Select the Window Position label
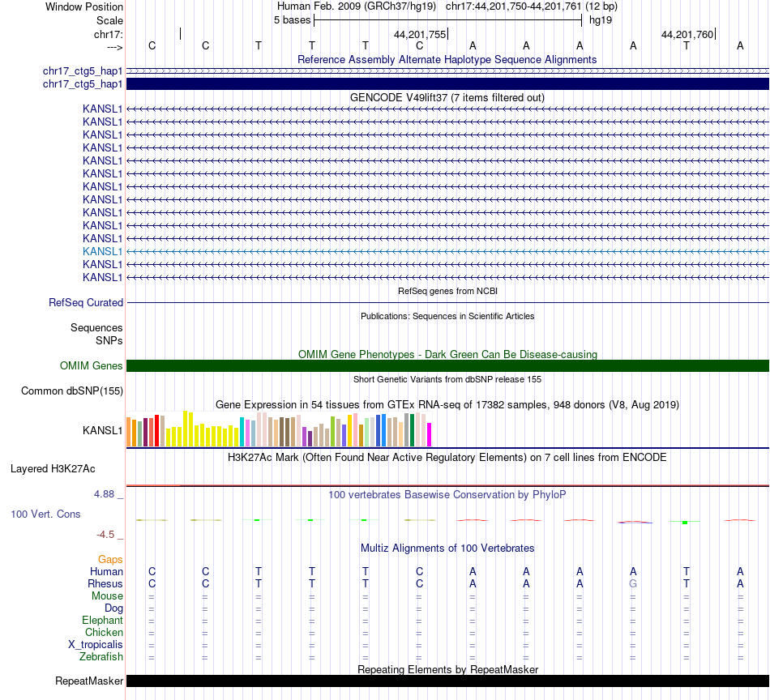The image size is (770, 700). [84, 6]
